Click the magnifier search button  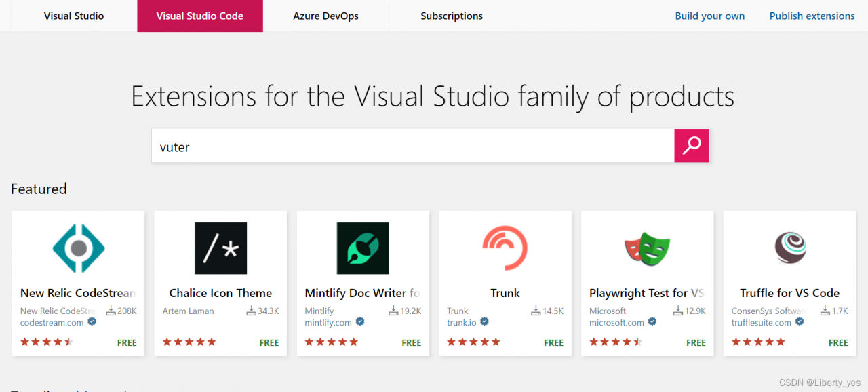click(x=691, y=146)
